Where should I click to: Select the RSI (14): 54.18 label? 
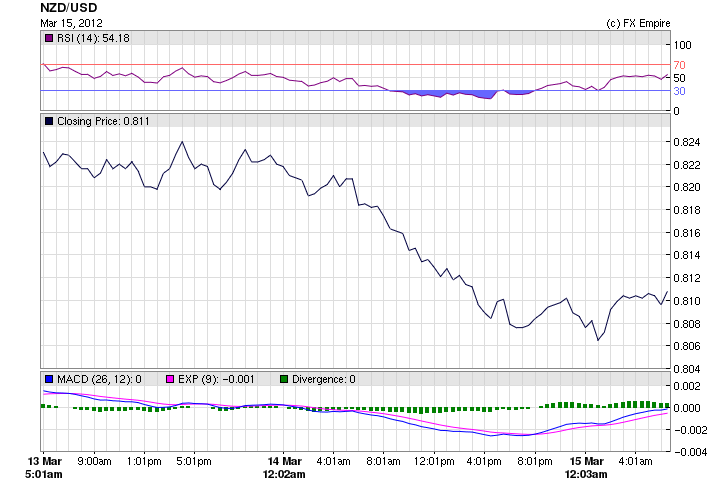[x=94, y=38]
